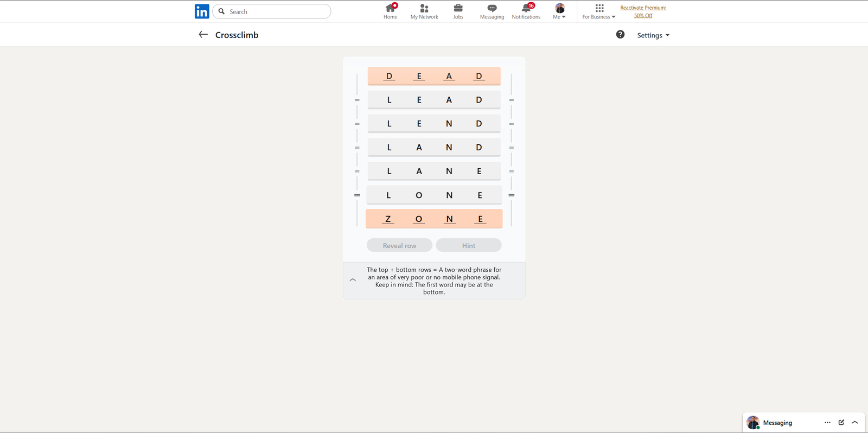Select the LAND row
This screenshot has height=433, width=868.
tap(434, 148)
